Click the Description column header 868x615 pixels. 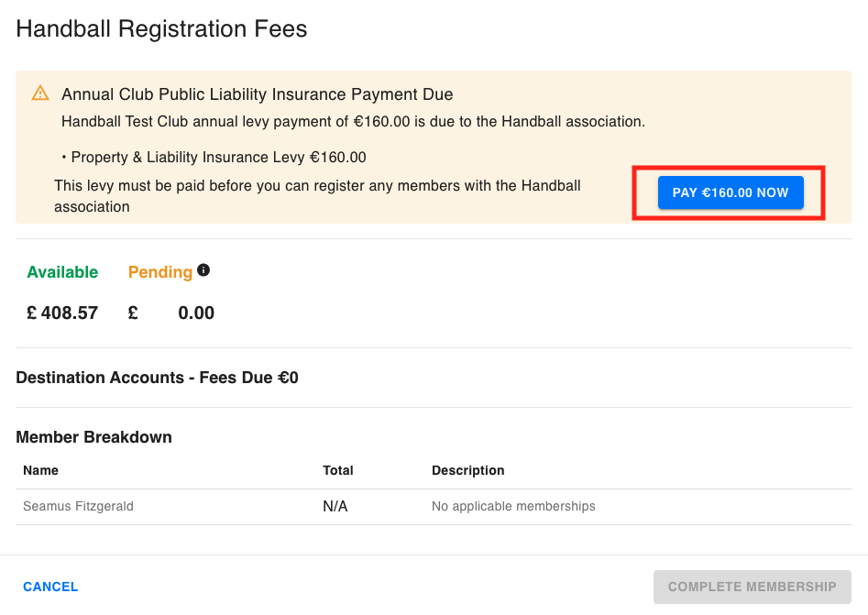(x=467, y=470)
